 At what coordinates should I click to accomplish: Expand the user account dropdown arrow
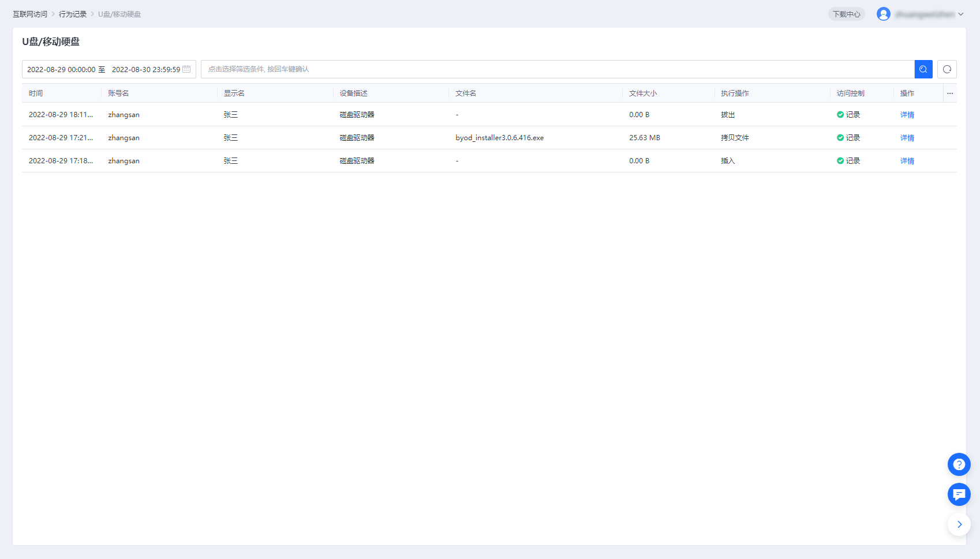pos(961,14)
